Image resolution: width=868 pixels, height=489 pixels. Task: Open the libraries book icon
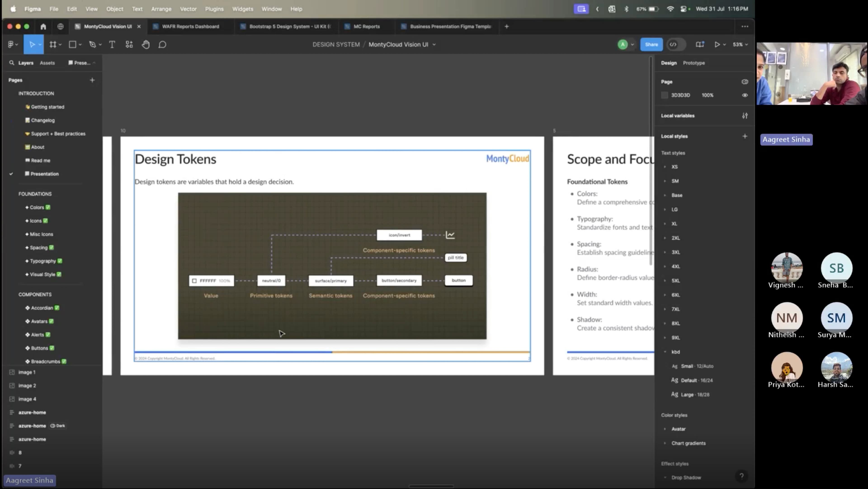(700, 45)
